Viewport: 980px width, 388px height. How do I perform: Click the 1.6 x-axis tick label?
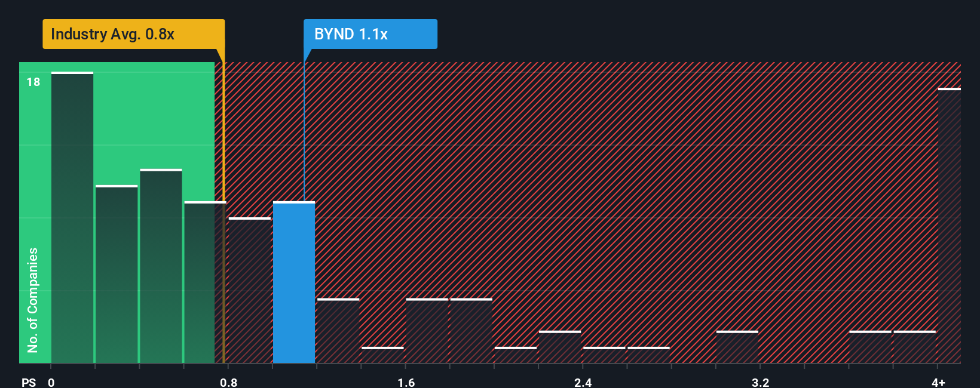pyautogui.click(x=406, y=383)
